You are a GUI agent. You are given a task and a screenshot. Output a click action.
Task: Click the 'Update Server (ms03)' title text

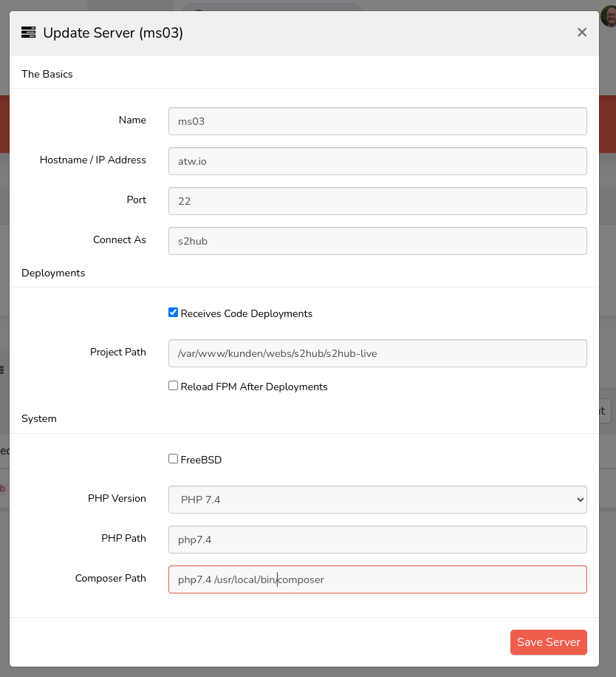pyautogui.click(x=113, y=33)
